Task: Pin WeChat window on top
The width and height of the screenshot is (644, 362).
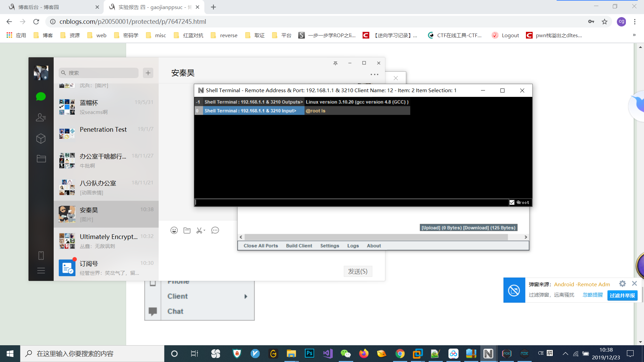Action: [x=335, y=63]
